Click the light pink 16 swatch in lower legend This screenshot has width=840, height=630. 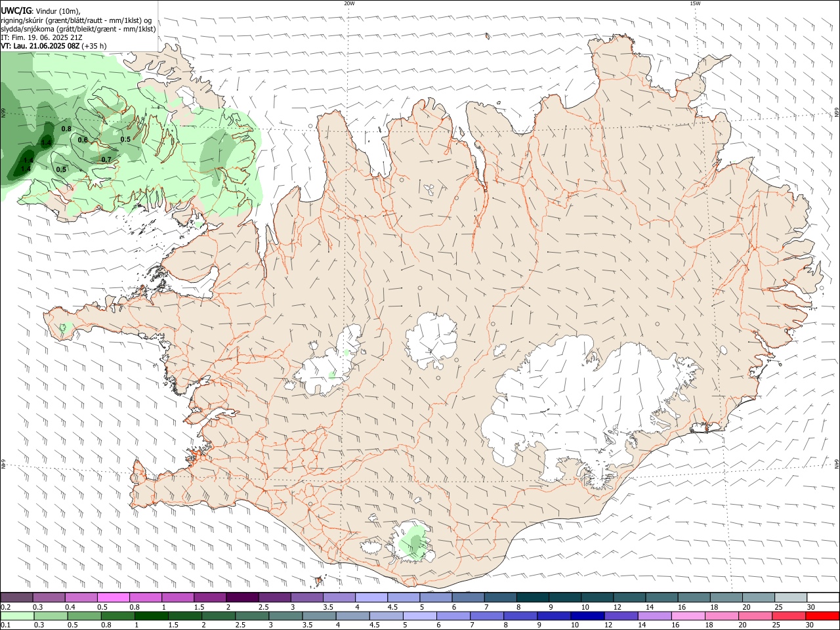tap(688, 616)
